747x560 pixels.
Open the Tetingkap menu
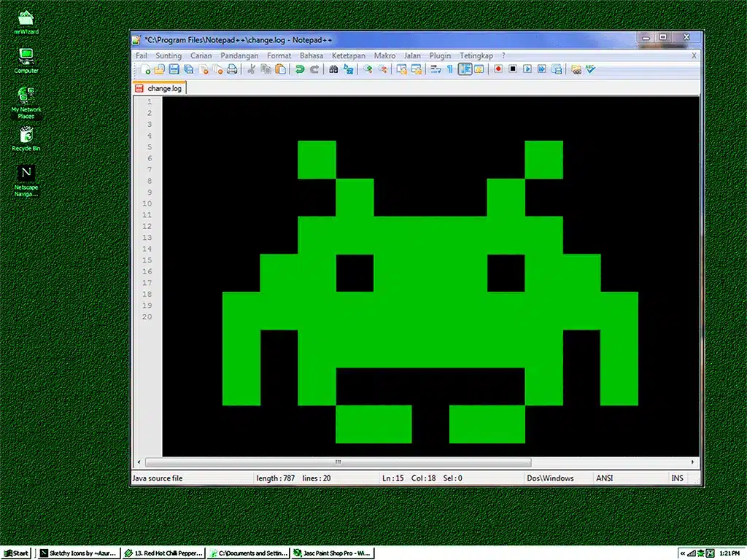coord(476,55)
